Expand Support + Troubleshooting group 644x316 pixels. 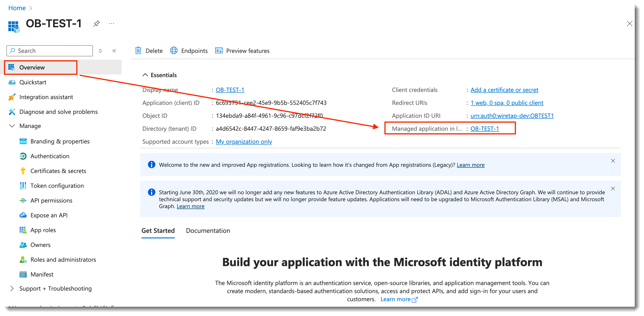tap(12, 289)
